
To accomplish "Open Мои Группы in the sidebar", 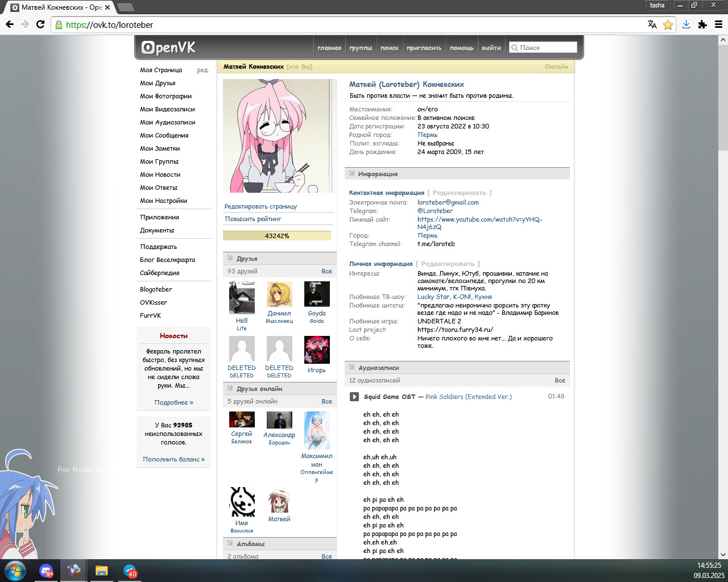I will coord(159,161).
